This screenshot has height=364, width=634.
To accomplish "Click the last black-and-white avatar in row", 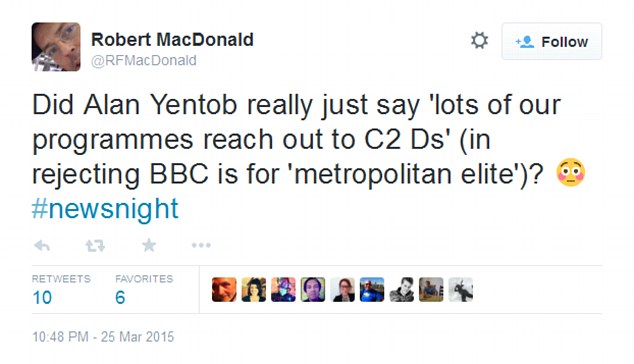I will (x=461, y=290).
